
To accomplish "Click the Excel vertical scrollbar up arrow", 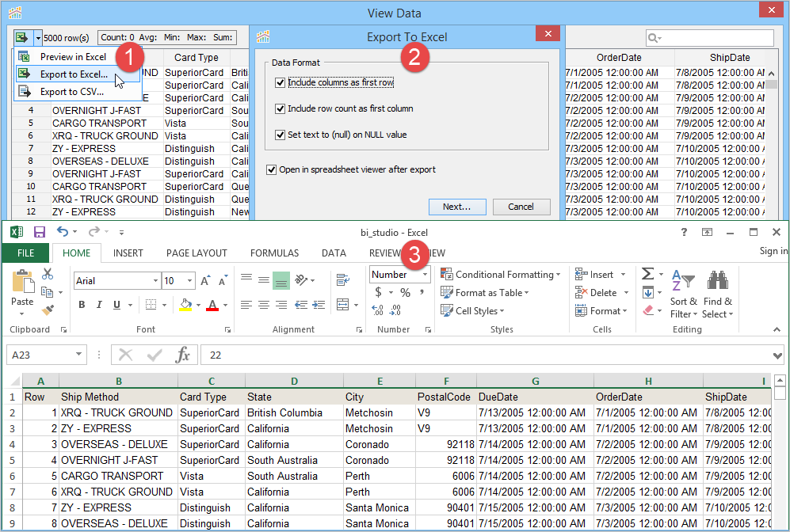I will [x=780, y=380].
